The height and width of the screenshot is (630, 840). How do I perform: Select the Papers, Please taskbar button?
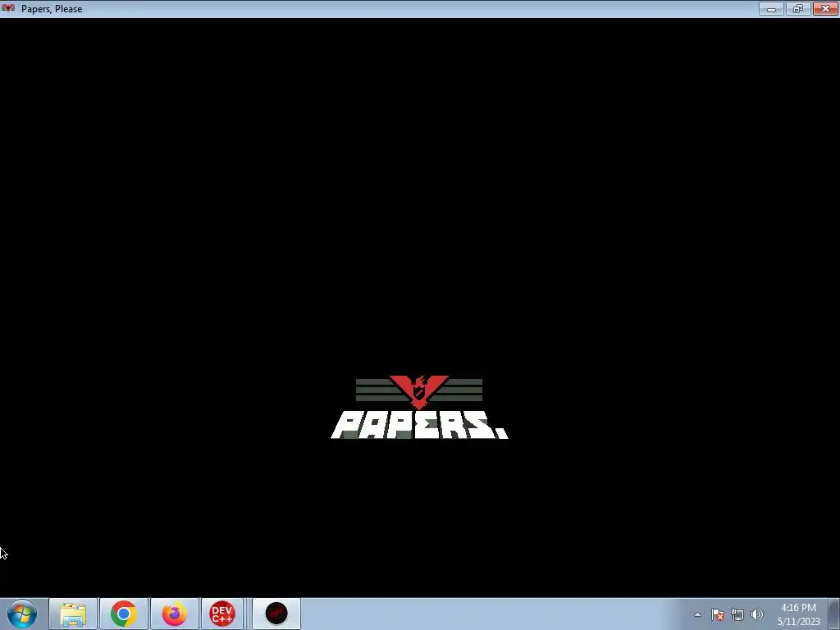(x=276, y=614)
